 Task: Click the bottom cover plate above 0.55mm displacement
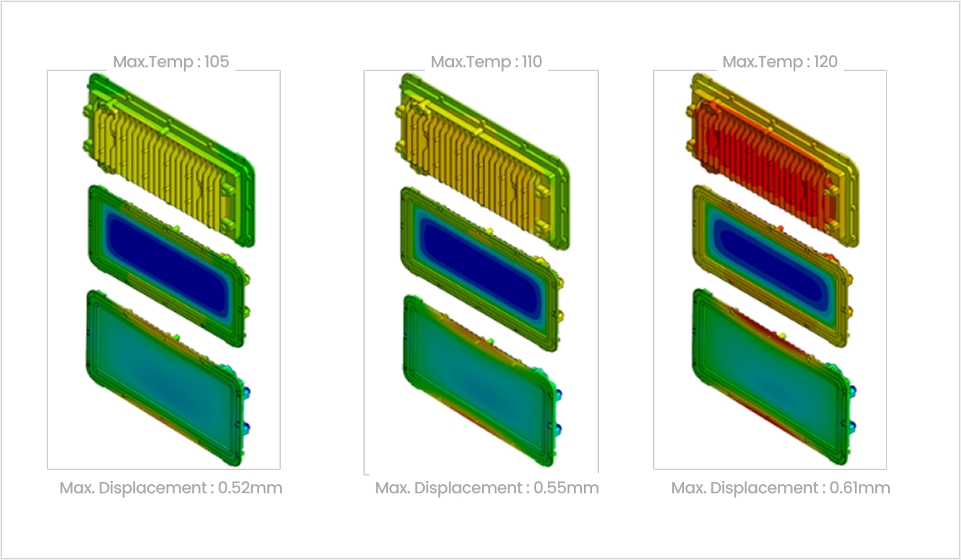pos(483,380)
